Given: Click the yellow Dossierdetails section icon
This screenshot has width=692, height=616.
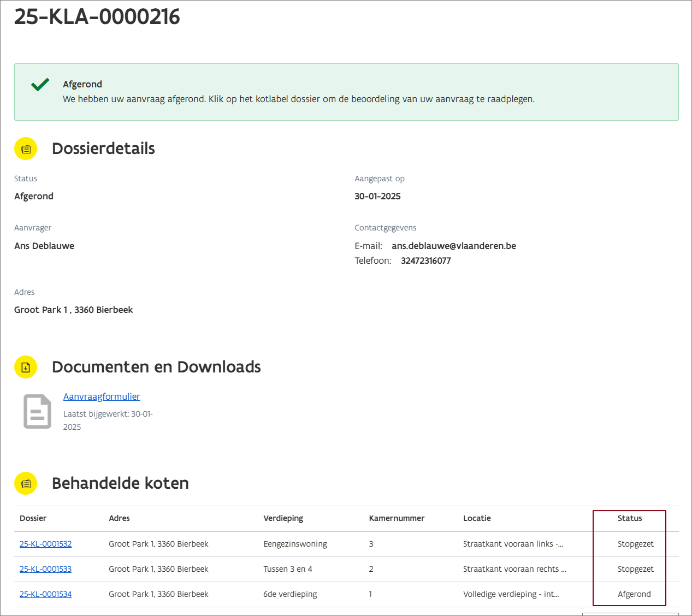Looking at the screenshot, I should pos(26,149).
